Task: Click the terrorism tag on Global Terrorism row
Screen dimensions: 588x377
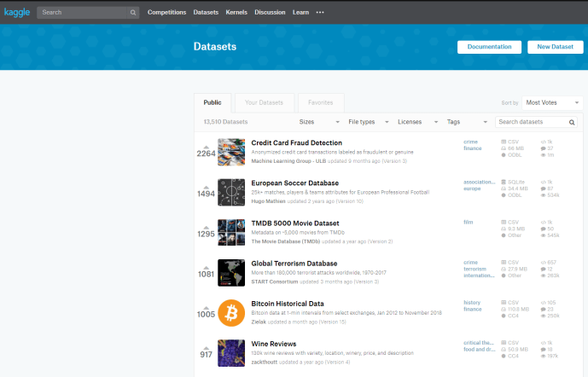Action: 474,269
